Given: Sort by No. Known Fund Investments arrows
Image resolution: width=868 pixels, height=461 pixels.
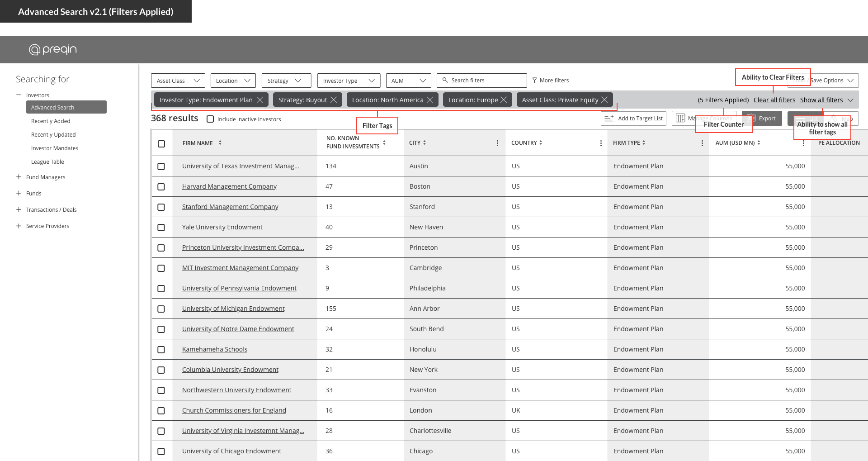Looking at the screenshot, I should tap(384, 143).
